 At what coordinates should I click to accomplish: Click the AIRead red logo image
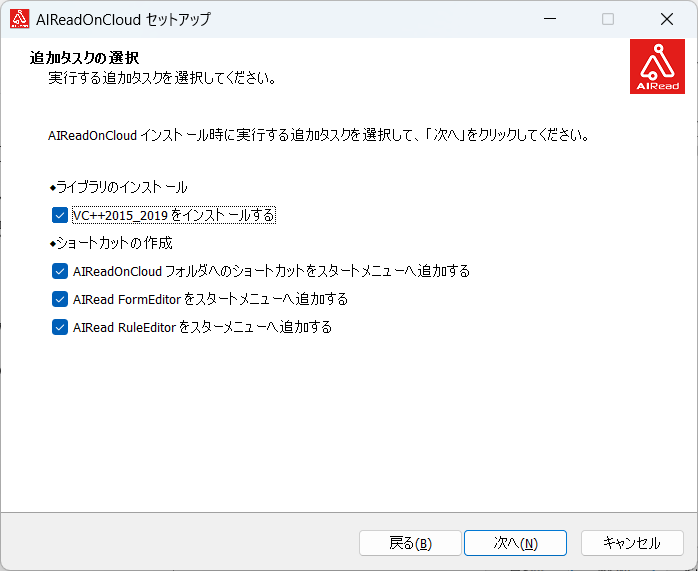(657, 66)
